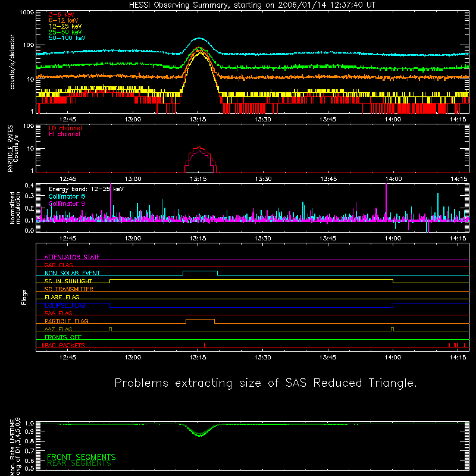Select the REAR SEGMENTS legend label
The width and height of the screenshot is (476, 476).
(79, 464)
